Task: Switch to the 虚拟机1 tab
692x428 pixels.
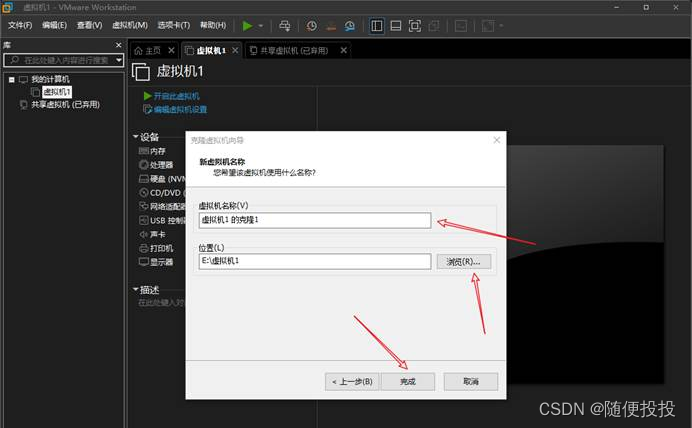Action: pyautogui.click(x=207, y=51)
